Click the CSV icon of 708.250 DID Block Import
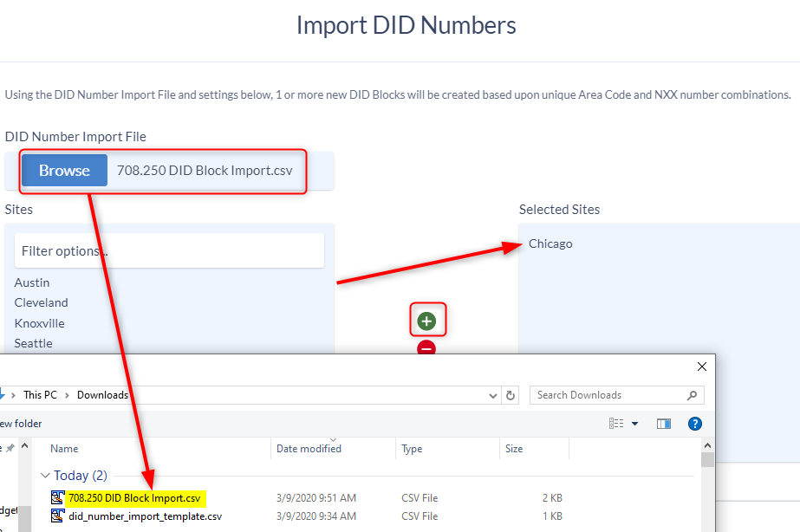800x532 pixels. [x=58, y=497]
